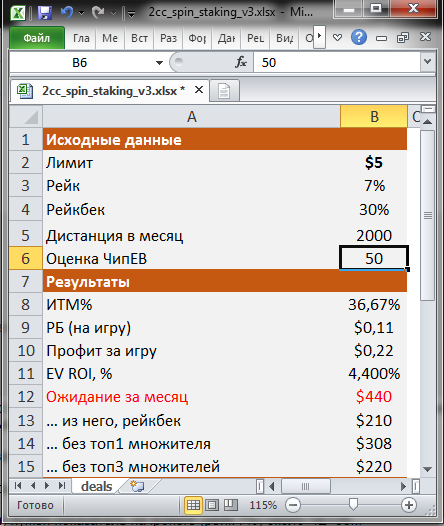This screenshot has width=444, height=526.
Task: Show more ribbon tabs with right arrow
Action: (320, 36)
